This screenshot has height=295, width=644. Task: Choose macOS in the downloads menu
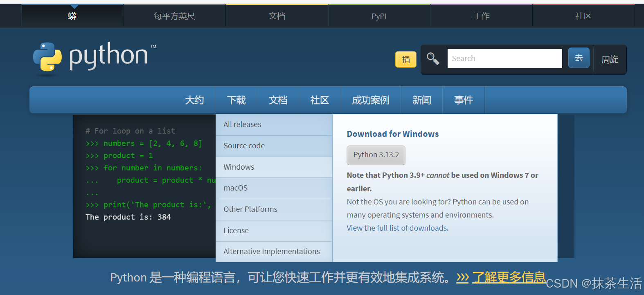(x=274, y=188)
